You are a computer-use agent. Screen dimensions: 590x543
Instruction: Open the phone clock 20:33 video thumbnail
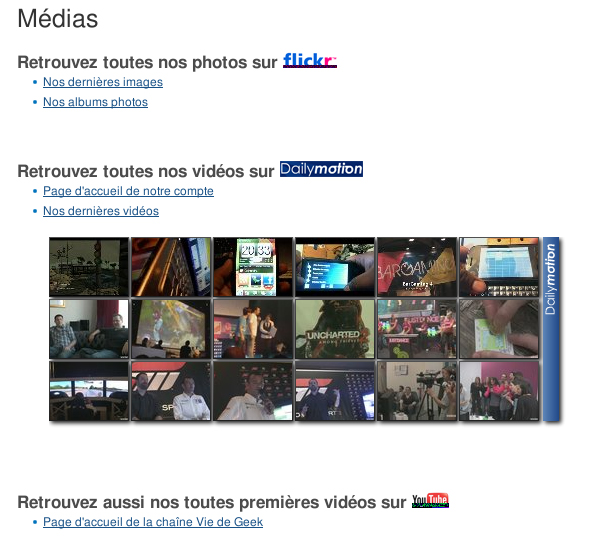tap(253, 267)
